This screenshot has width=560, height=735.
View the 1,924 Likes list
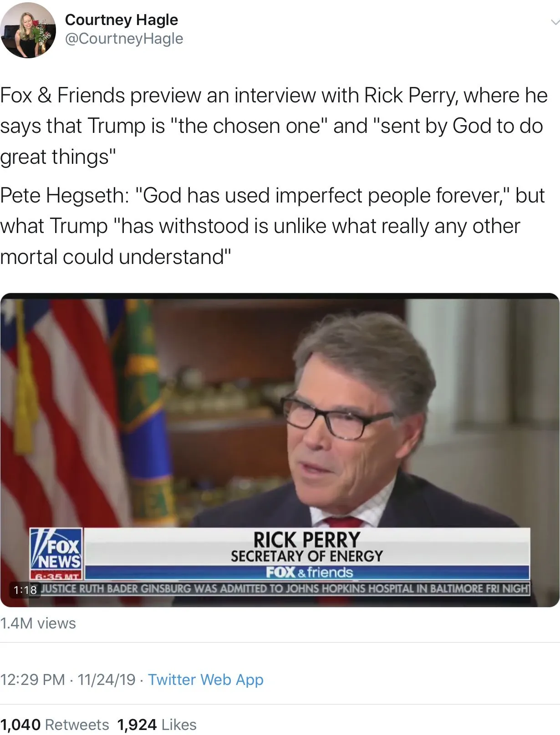[157, 725]
